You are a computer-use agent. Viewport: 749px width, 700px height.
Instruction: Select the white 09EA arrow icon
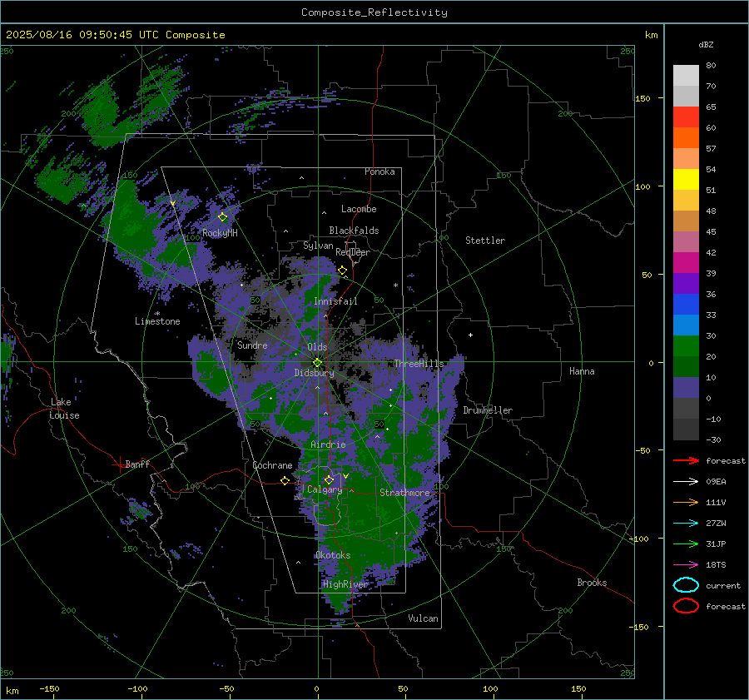[x=686, y=481]
